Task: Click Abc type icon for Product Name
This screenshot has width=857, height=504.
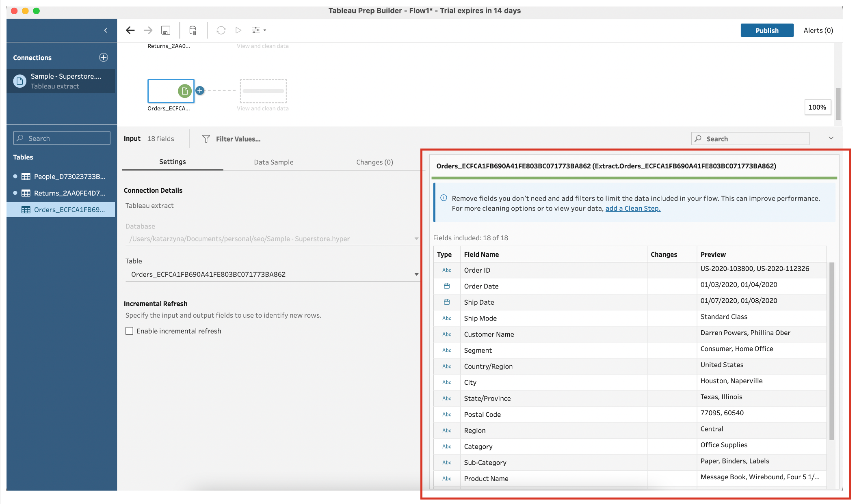Action: [447, 478]
